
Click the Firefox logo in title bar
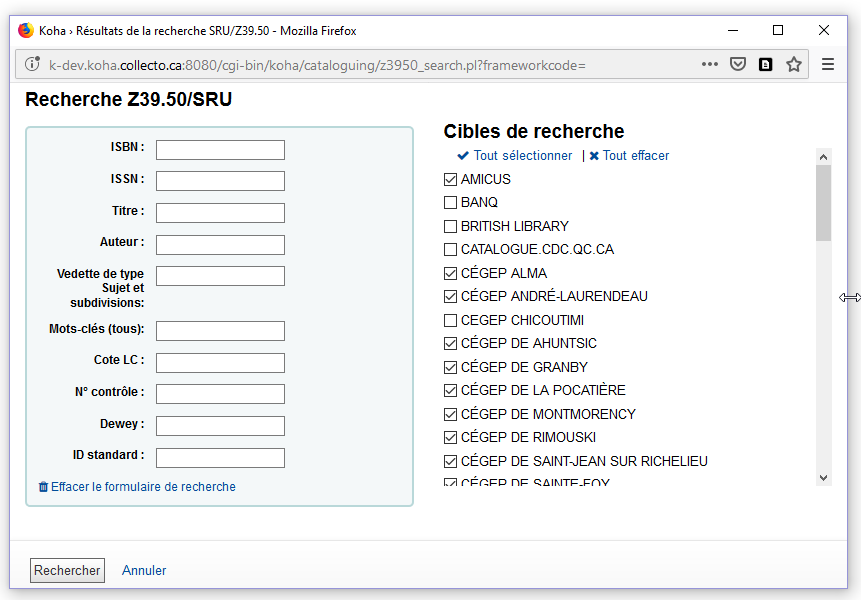pyautogui.click(x=26, y=30)
